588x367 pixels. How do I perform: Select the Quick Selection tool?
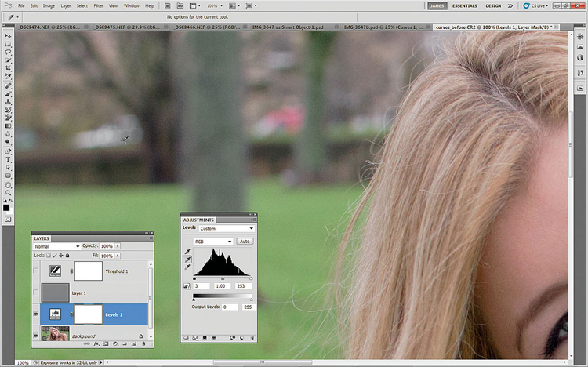(8, 60)
